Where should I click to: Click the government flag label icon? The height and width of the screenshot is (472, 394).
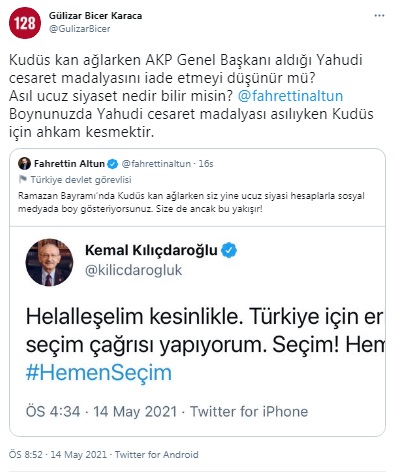coord(23,180)
